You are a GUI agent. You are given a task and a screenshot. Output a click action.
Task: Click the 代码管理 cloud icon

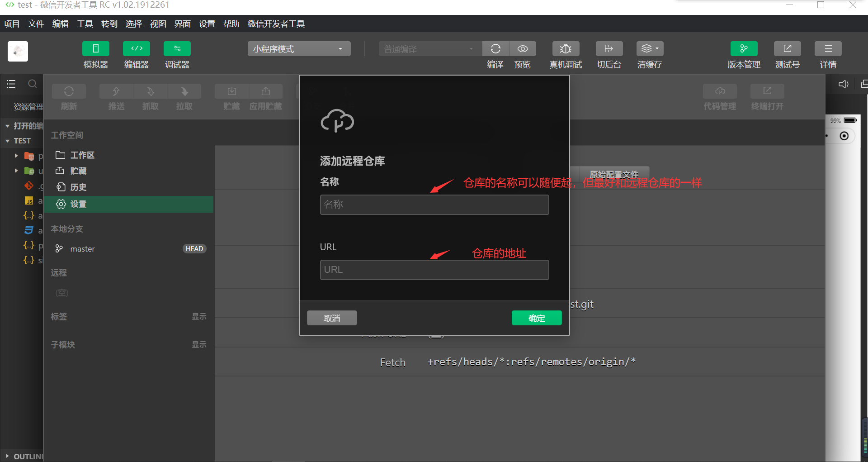[720, 91]
